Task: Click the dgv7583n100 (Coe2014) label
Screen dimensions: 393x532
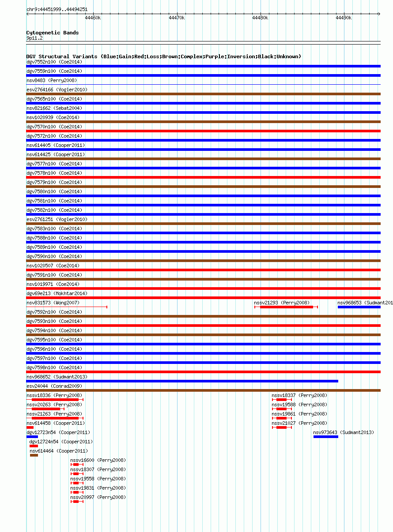Action: [54, 229]
